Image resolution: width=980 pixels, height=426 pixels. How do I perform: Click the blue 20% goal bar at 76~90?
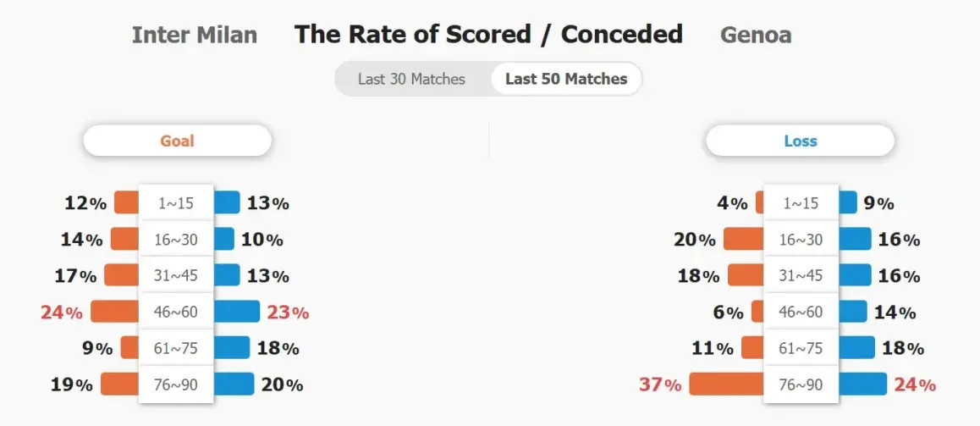234,385
